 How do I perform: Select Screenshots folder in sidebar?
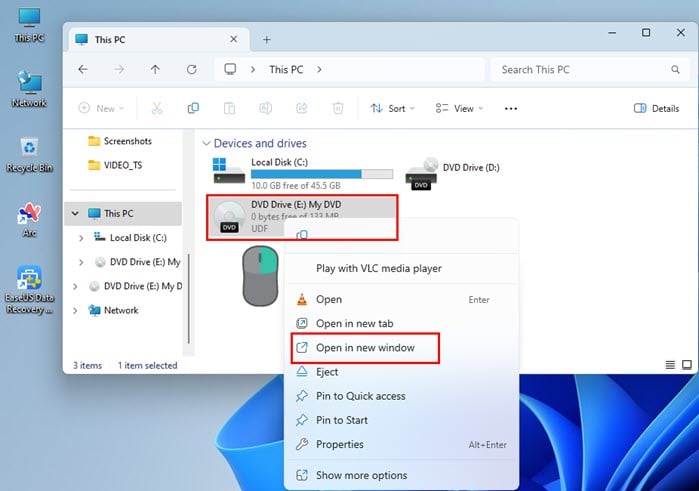click(x=120, y=141)
